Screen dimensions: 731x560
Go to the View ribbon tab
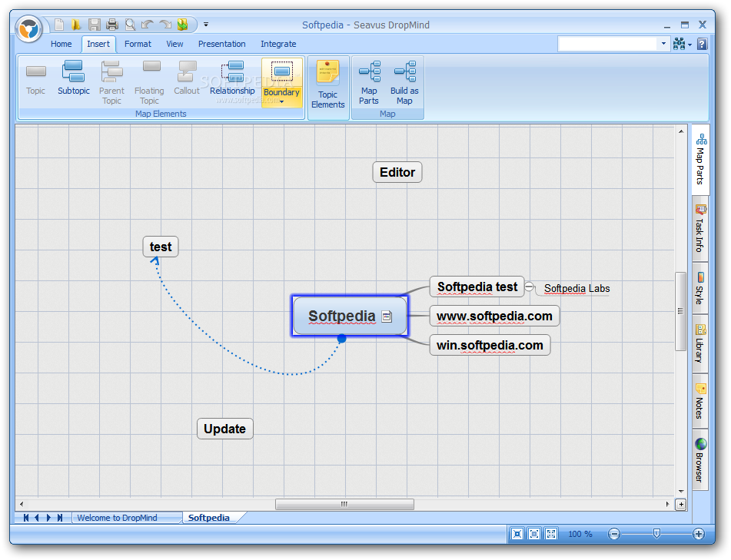174,44
